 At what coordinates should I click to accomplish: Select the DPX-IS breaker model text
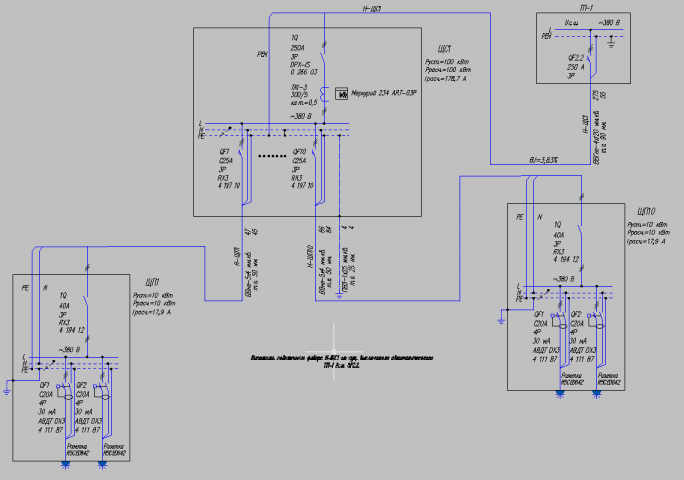pos(301,65)
